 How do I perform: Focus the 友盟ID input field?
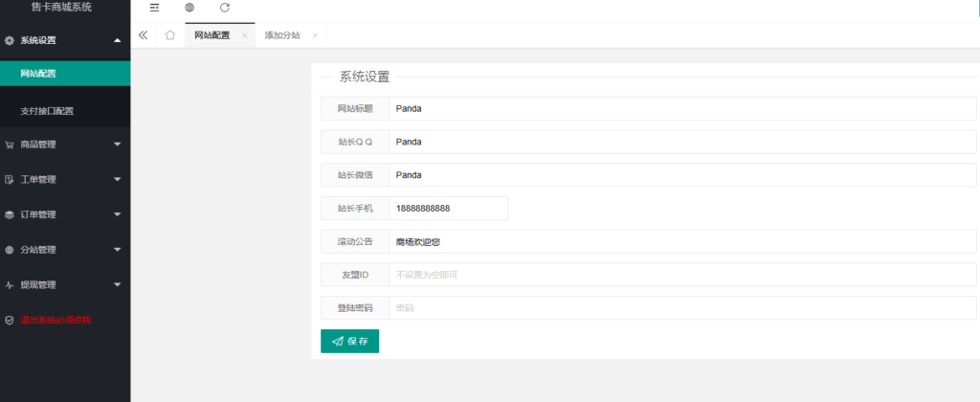(682, 275)
